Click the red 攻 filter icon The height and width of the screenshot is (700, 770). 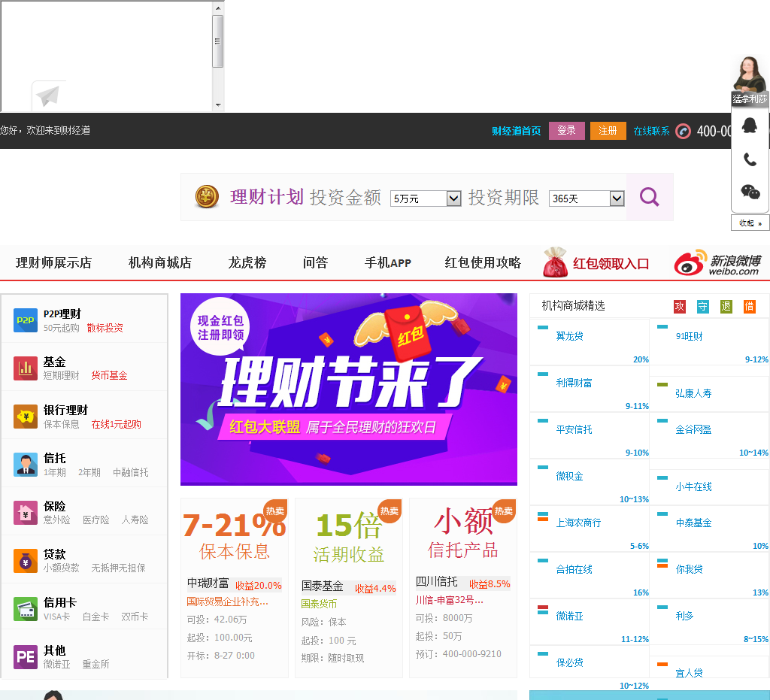click(680, 307)
